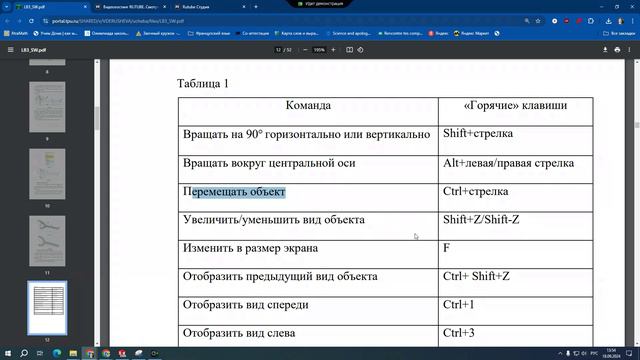640x360 pixels.
Task: Switch to the second browser tab about RUTUBE
Action: [x=131, y=7]
